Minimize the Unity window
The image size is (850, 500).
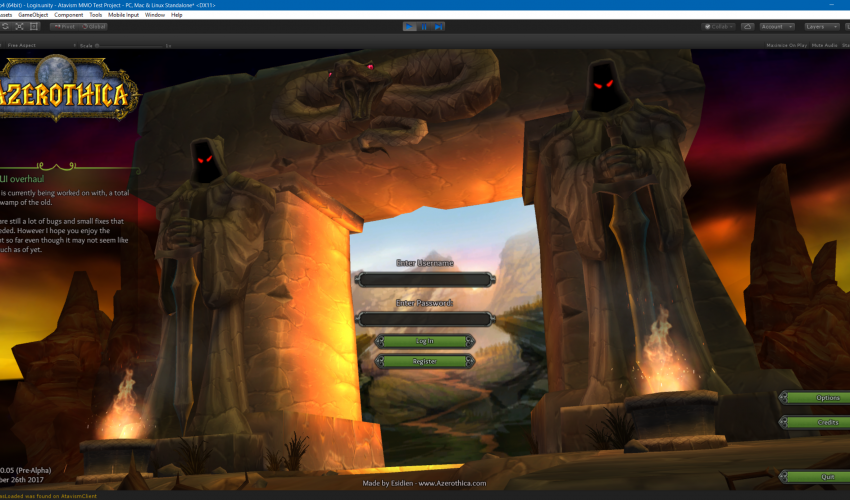832,5
